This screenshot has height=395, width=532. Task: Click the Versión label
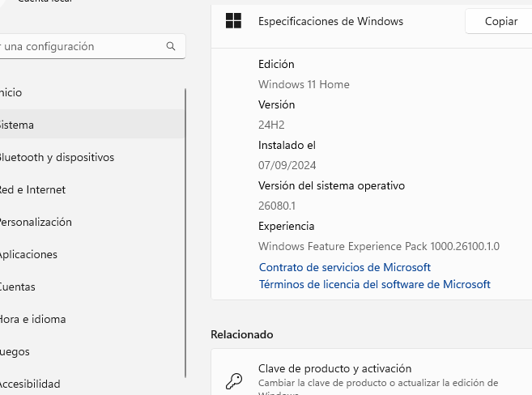pyautogui.click(x=276, y=104)
